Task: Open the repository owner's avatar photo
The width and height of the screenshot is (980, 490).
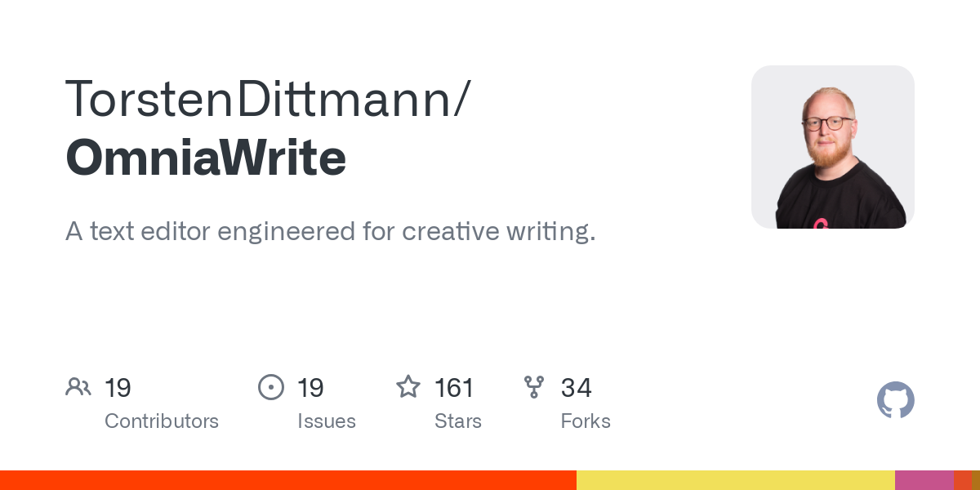Action: pos(832,147)
